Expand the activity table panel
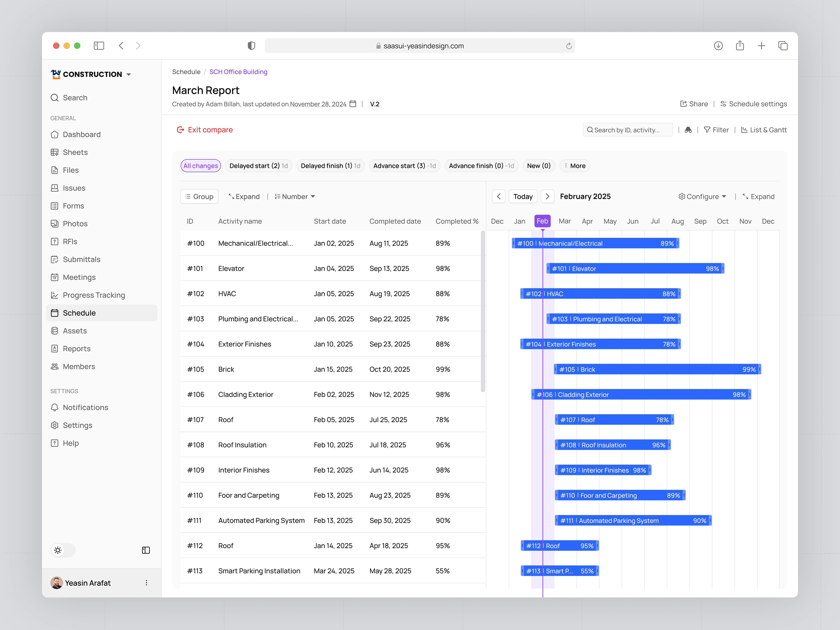This screenshot has height=630, width=840. point(244,196)
